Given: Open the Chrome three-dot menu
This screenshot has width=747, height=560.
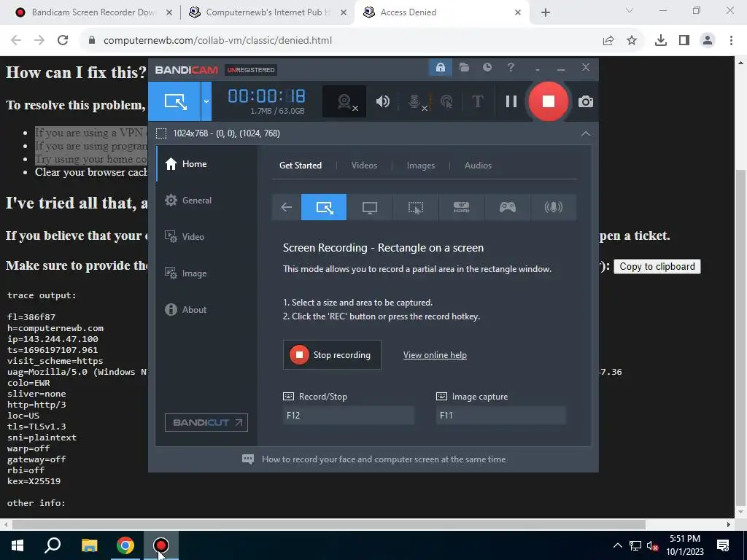Looking at the screenshot, I should point(731,41).
